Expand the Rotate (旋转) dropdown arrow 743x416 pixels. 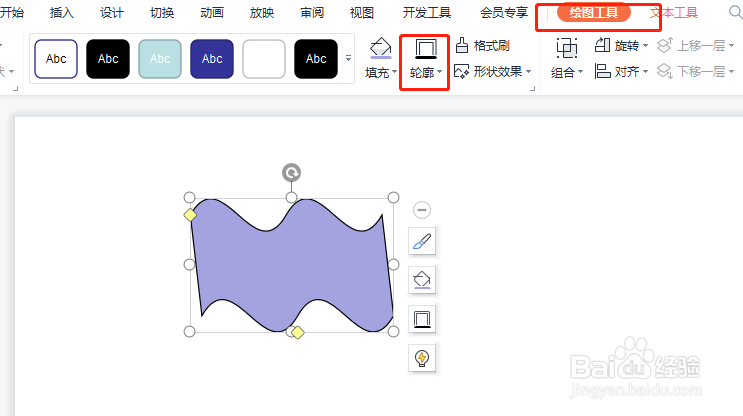coord(645,46)
